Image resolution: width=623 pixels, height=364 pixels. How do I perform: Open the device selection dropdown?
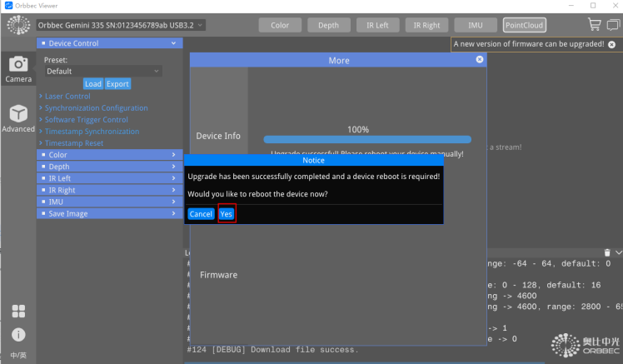click(x=122, y=25)
